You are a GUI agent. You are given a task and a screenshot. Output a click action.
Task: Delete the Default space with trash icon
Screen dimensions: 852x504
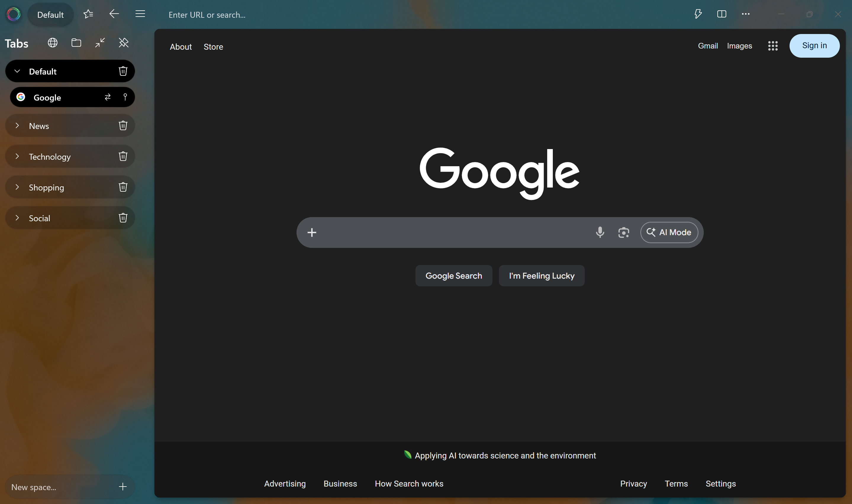(123, 71)
